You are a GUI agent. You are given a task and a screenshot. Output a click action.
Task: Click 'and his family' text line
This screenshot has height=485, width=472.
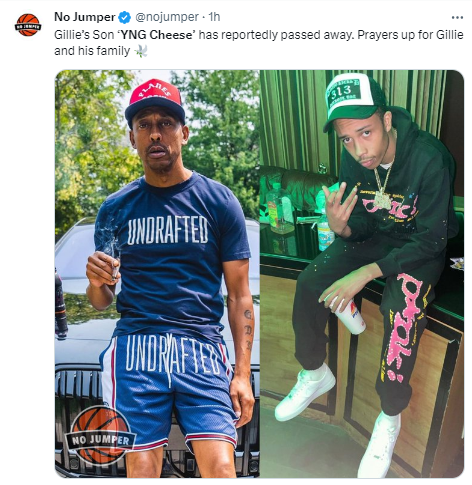(x=92, y=51)
